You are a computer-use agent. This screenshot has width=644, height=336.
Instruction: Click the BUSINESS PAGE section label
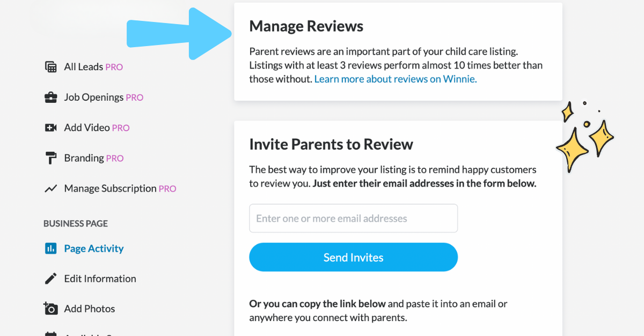(x=76, y=223)
